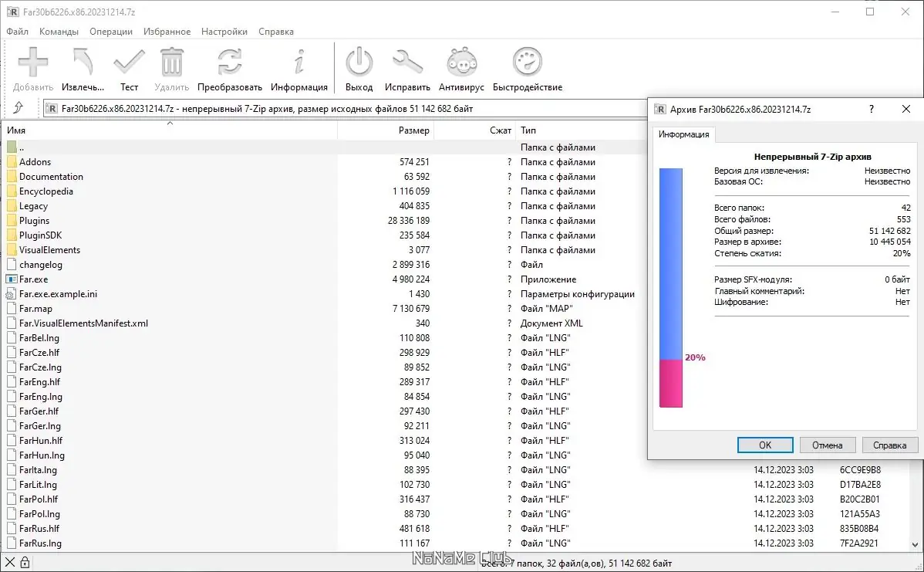The image size is (924, 572).
Task: Select the FarIta.lng file
Action: 38,470
